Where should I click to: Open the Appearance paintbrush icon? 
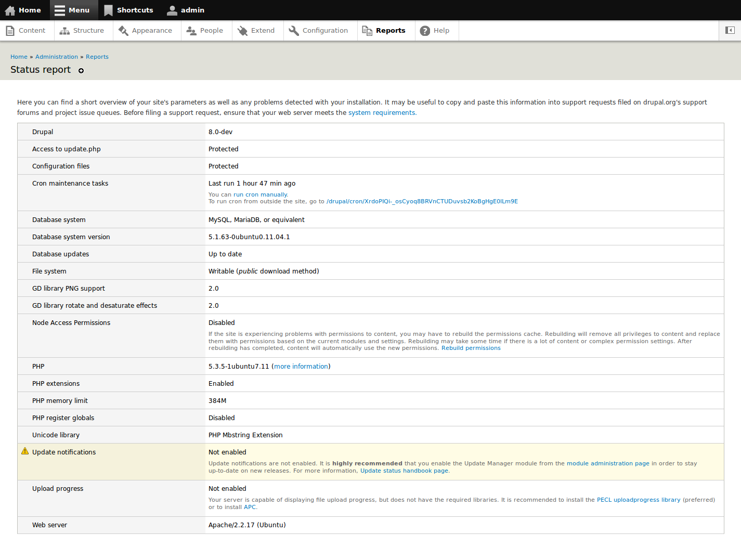tap(123, 31)
